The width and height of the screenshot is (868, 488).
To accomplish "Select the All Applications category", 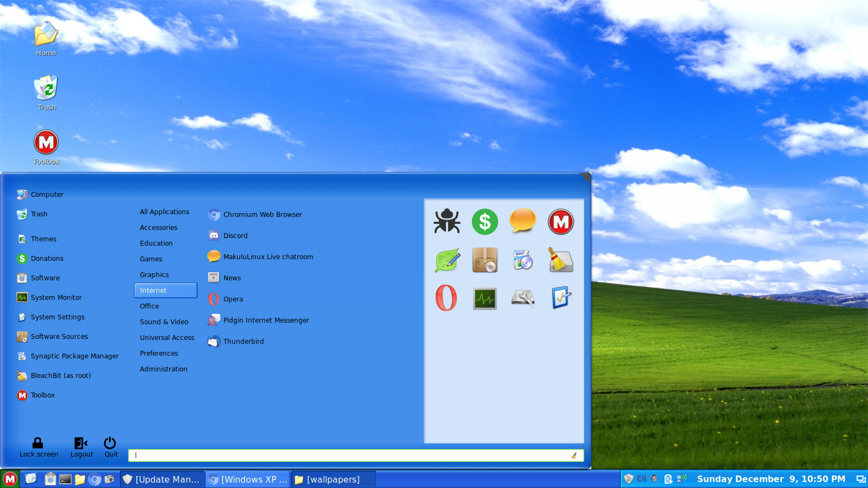I will pyautogui.click(x=165, y=212).
